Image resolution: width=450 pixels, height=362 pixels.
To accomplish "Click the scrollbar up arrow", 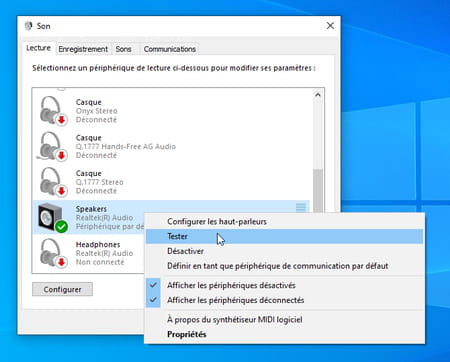I will click(x=318, y=95).
